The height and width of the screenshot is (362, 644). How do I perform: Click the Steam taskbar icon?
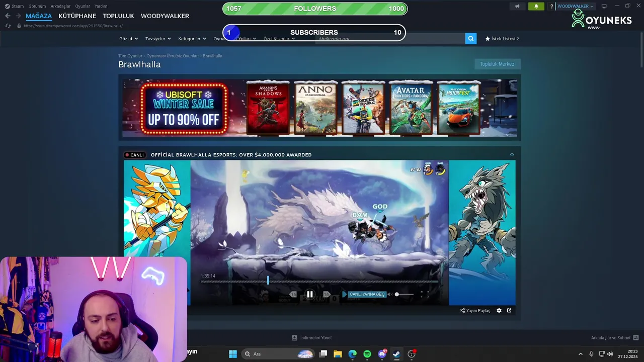pos(396,354)
